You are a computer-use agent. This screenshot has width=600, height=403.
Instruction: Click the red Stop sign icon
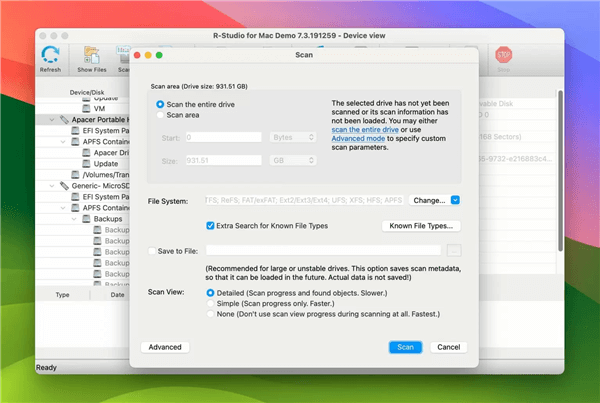(503, 55)
